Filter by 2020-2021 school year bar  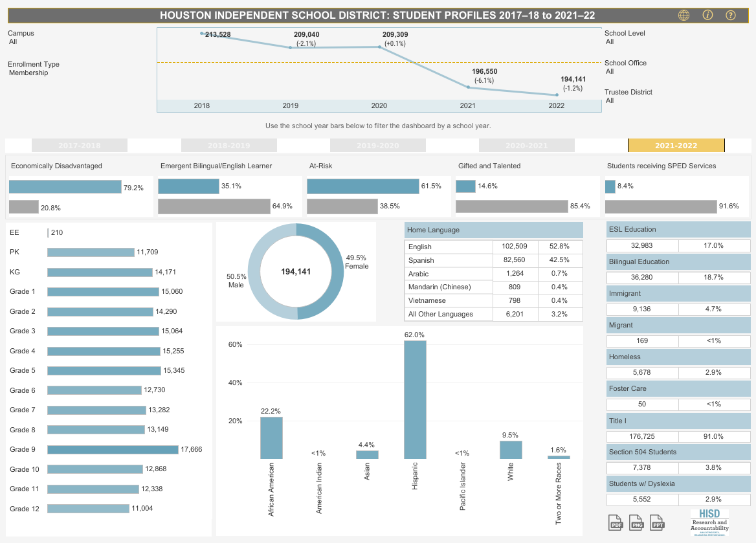tap(526, 145)
